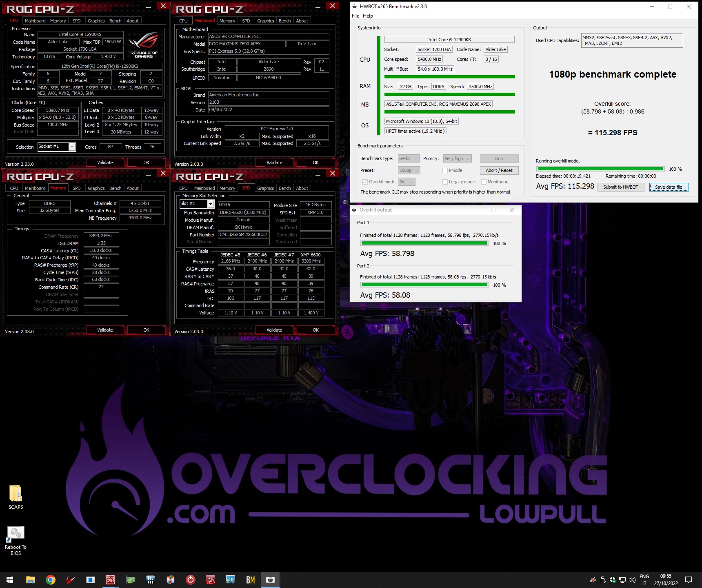This screenshot has height=588, width=702.
Task: Open the green graphics card taskbar app
Action: pyautogui.click(x=131, y=579)
